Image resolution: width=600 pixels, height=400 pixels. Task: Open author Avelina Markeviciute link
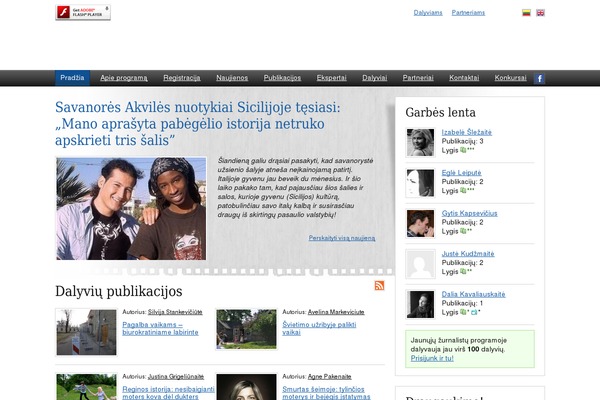coord(336,312)
